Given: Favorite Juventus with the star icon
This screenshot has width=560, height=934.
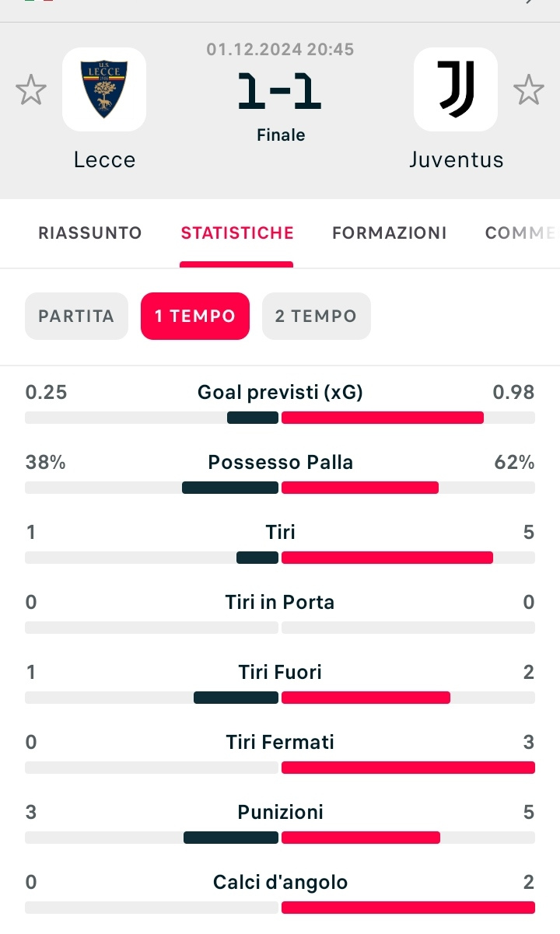Looking at the screenshot, I should click(x=529, y=90).
